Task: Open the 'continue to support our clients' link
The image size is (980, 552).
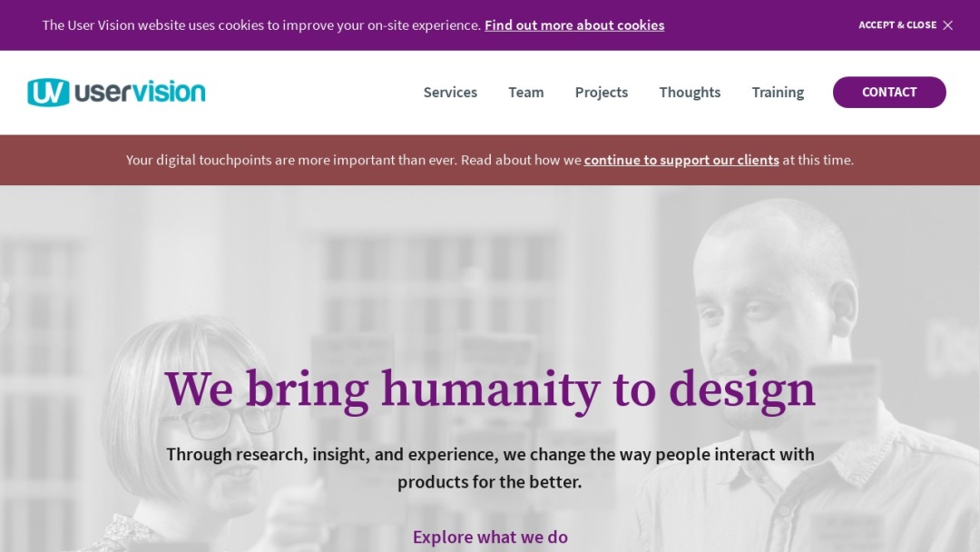Action: pos(681,160)
